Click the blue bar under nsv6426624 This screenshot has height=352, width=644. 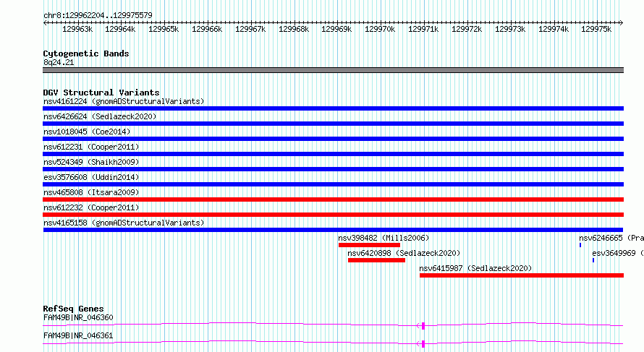point(333,124)
